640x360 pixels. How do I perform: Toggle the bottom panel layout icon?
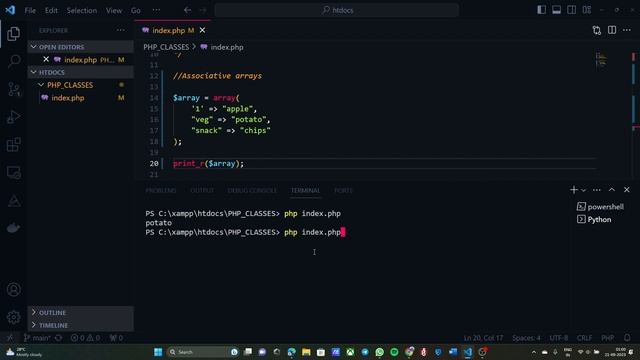click(556, 10)
